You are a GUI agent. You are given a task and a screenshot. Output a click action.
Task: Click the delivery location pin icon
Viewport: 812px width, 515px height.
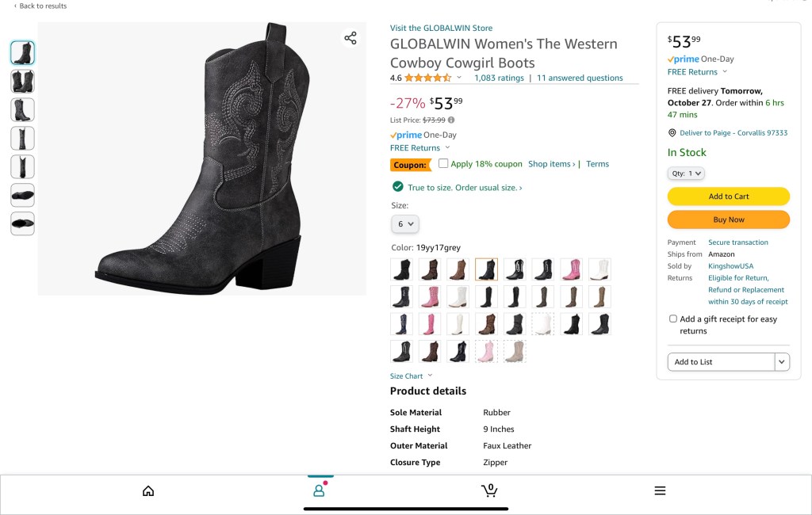point(672,133)
